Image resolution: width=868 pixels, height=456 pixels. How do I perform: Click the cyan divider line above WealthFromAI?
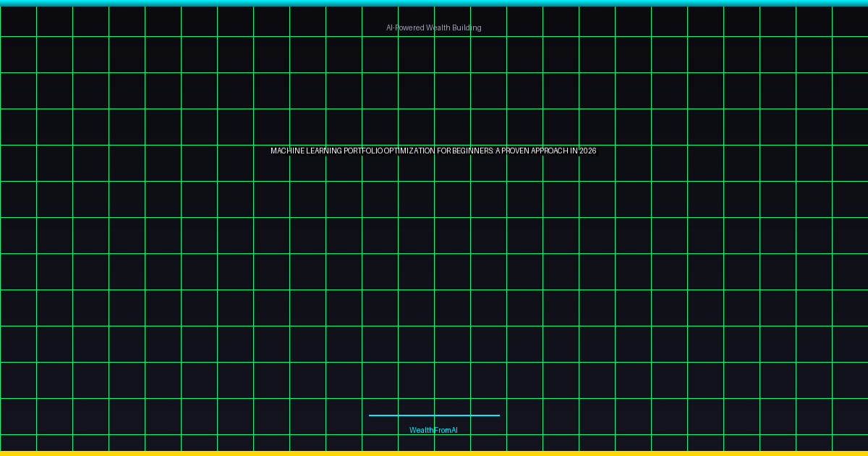(x=434, y=415)
